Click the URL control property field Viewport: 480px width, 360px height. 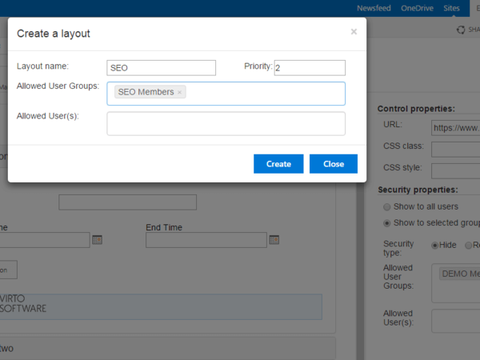tap(456, 128)
